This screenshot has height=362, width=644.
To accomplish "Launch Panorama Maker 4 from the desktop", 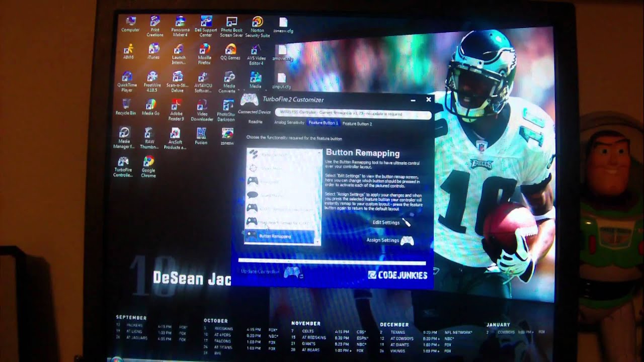I will pyautogui.click(x=181, y=26).
